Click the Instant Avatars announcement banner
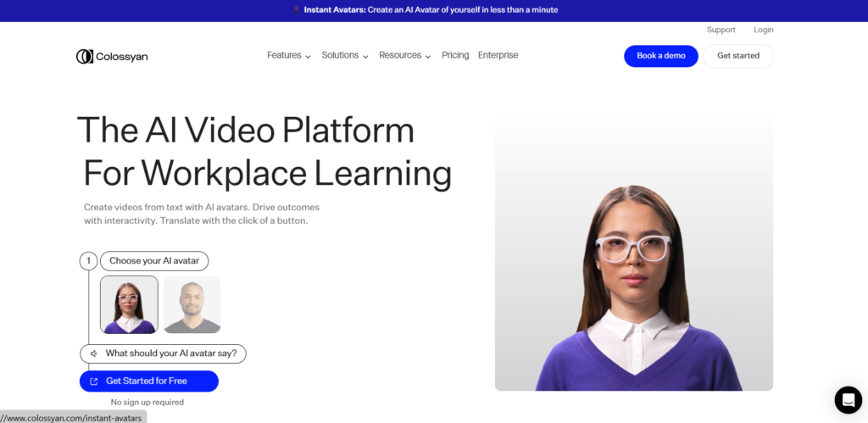 click(432, 10)
